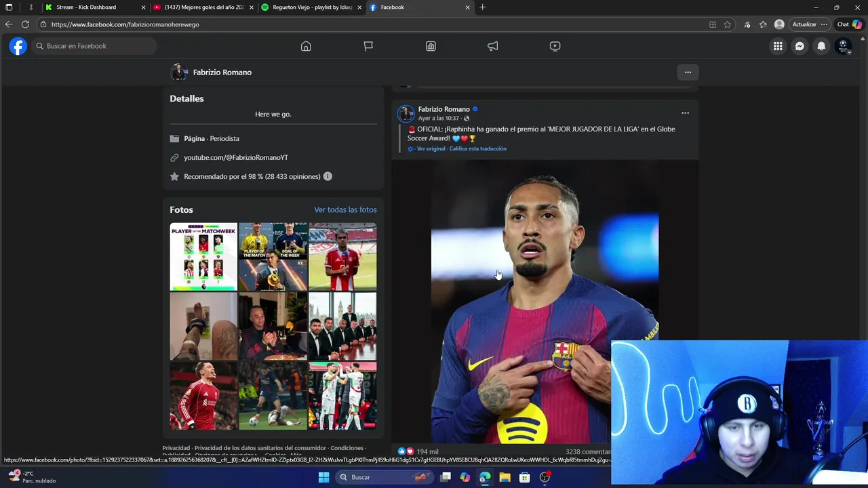Open Facebook Home icon

(x=306, y=46)
